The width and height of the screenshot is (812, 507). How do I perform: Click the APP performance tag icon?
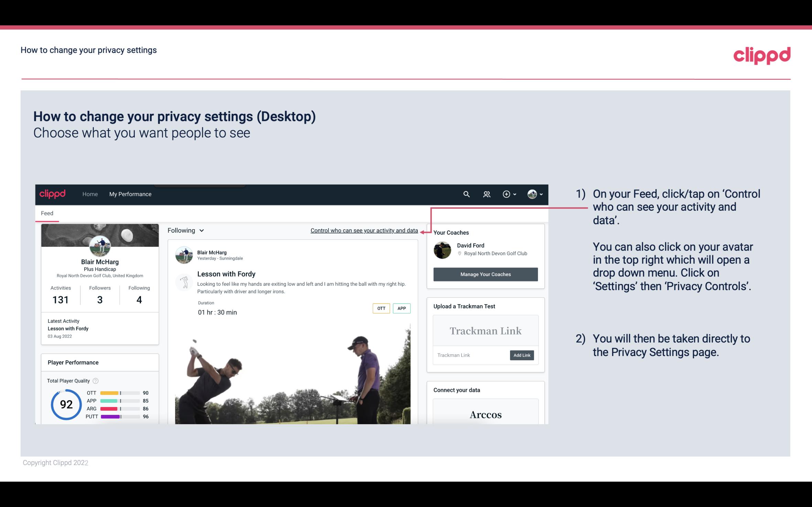click(402, 308)
